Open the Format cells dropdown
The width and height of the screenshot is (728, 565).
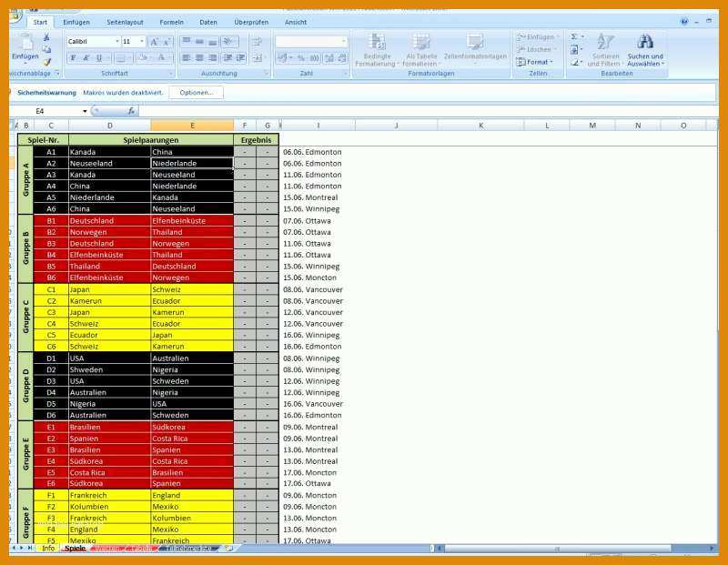pyautogui.click(x=535, y=62)
